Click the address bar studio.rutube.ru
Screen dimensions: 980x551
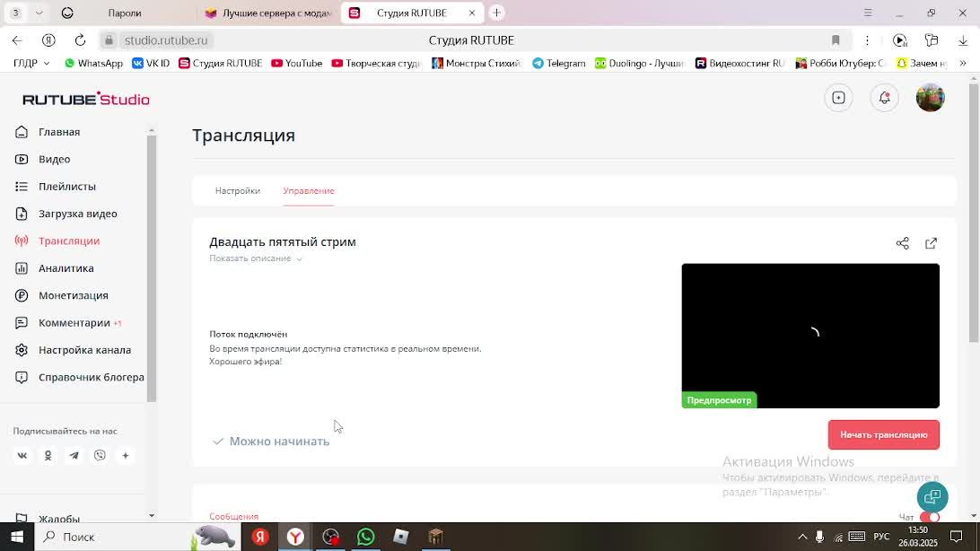[166, 40]
